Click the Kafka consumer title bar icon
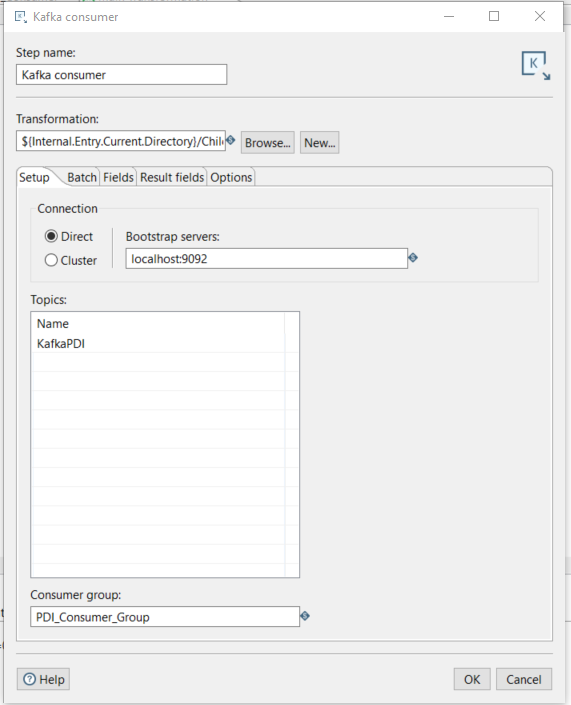 [21, 17]
